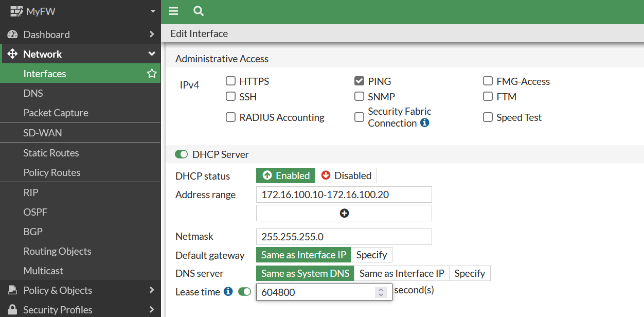Screen dimensions: 644x317
Task: Favorite Interfaces with the star icon
Action: [152, 74]
